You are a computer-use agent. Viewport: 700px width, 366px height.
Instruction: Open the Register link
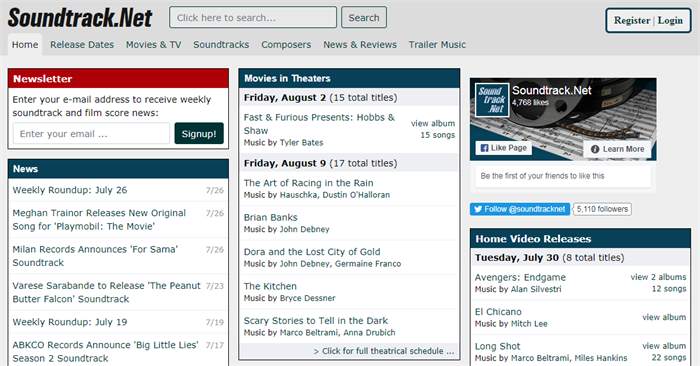tap(632, 21)
